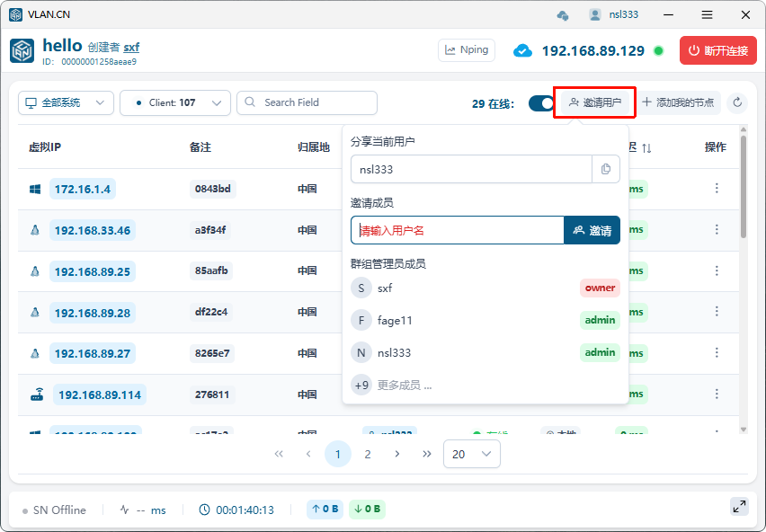Focus the invite member username field

coord(458,230)
